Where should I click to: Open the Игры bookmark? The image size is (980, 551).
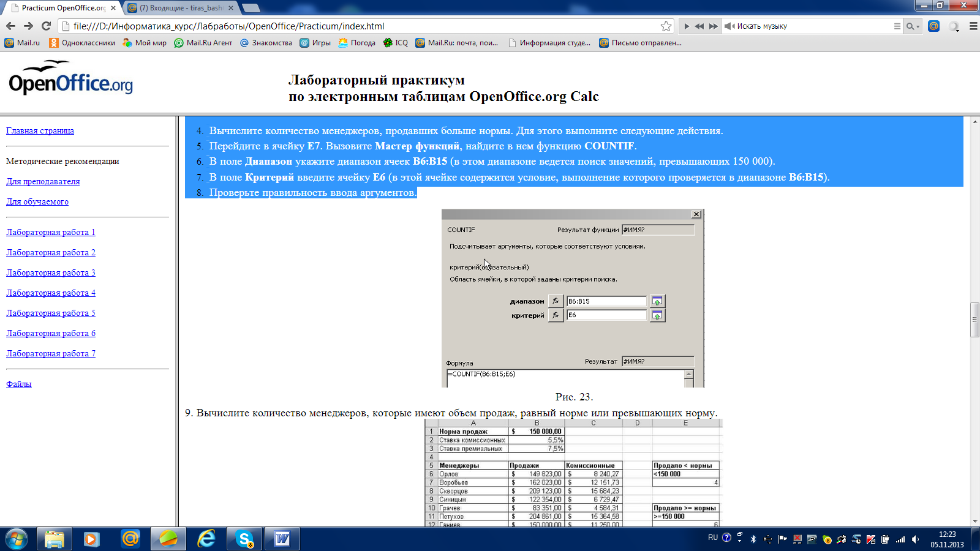tap(315, 43)
